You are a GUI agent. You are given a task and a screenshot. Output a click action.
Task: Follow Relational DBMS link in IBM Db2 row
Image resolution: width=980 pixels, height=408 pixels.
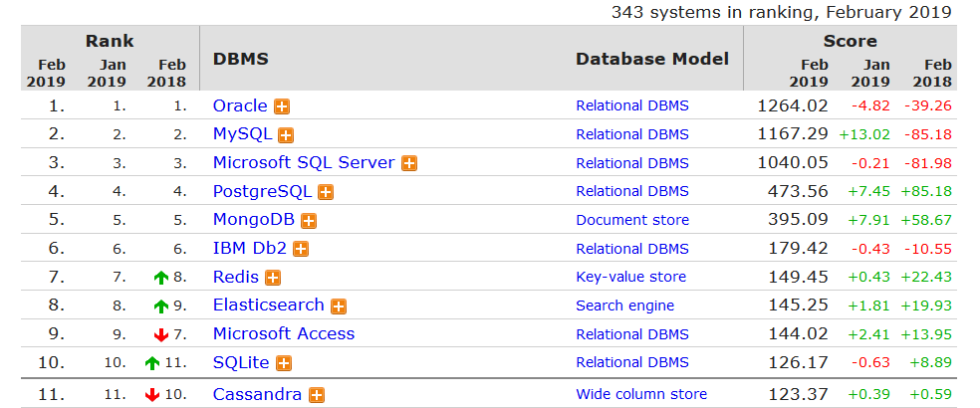(632, 250)
